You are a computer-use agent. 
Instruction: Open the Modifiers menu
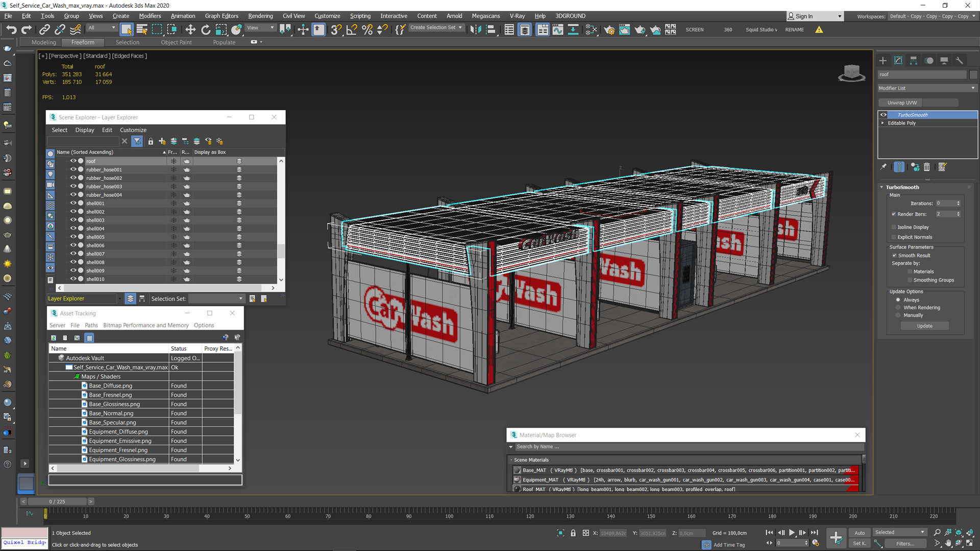[x=150, y=16]
